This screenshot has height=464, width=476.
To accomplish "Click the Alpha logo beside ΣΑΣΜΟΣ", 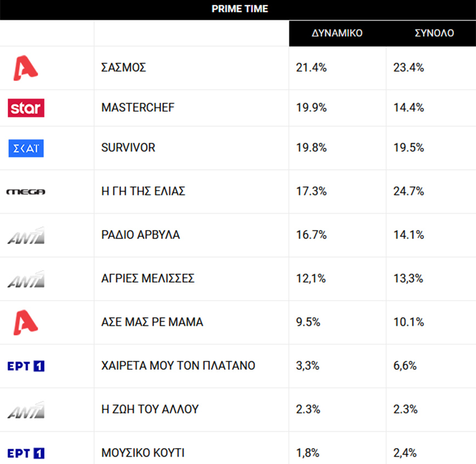I will coord(26,68).
